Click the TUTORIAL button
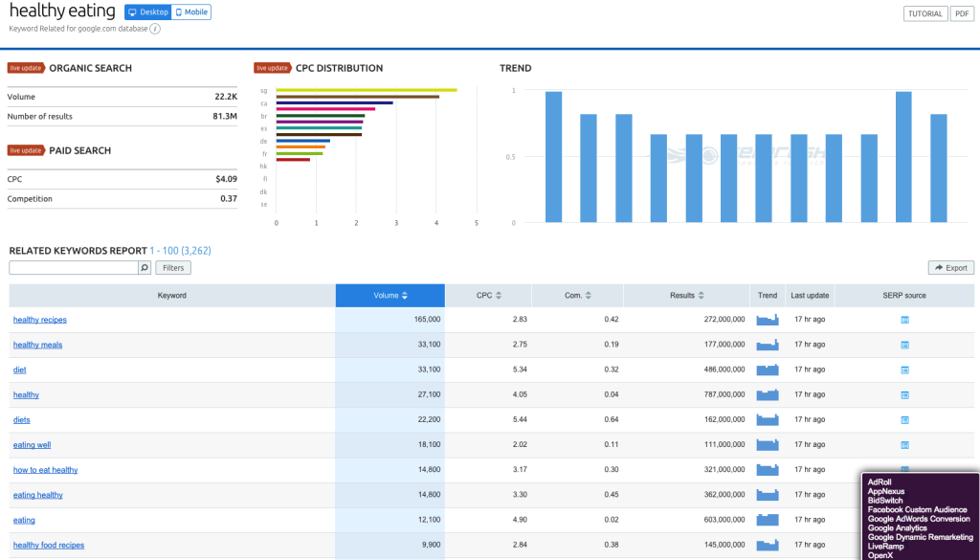The image size is (980, 560). point(925,13)
